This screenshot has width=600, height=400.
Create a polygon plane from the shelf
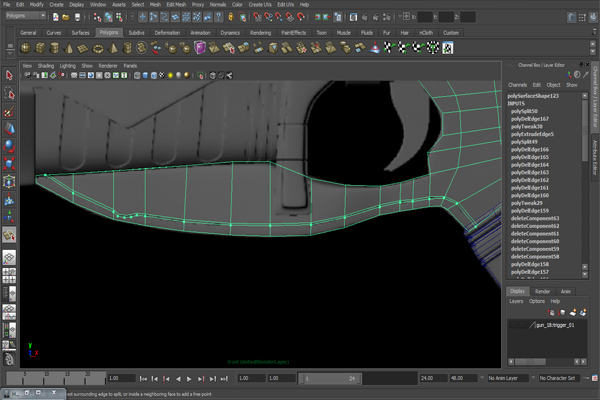pos(83,48)
